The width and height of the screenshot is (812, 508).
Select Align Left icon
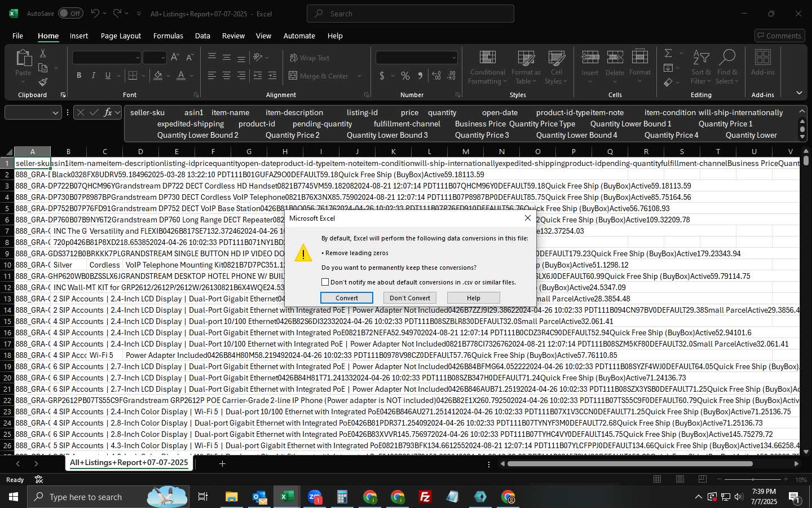click(x=212, y=76)
